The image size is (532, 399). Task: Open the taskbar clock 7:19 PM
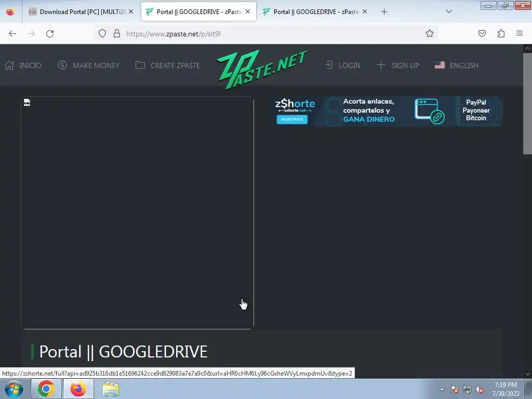[506, 389]
